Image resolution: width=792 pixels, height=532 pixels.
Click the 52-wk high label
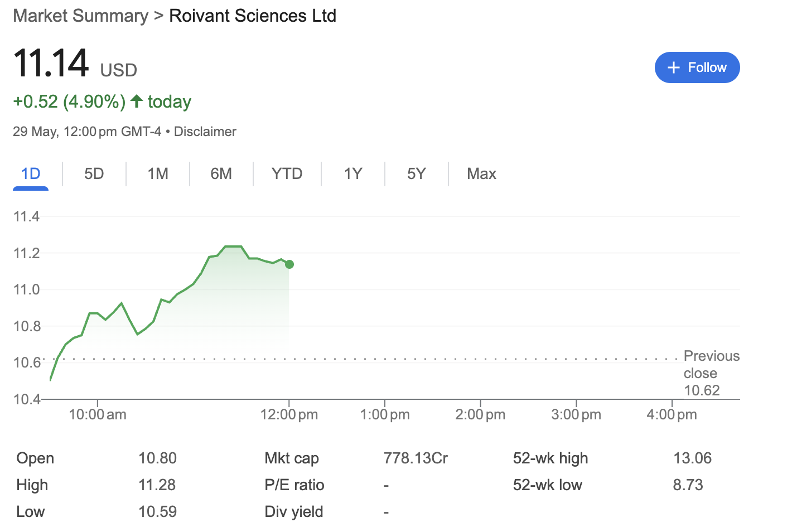(550, 458)
